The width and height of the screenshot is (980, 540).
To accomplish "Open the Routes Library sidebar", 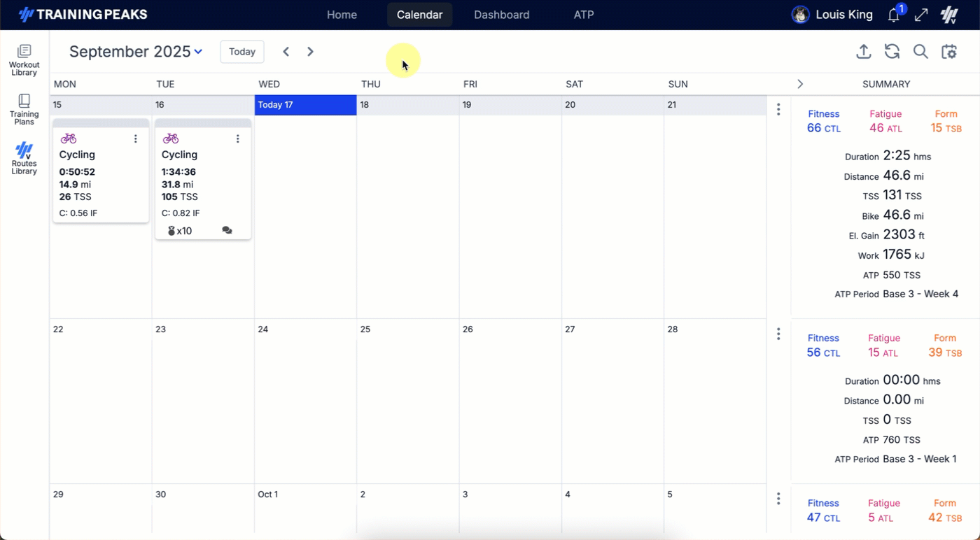I will 24,159.
